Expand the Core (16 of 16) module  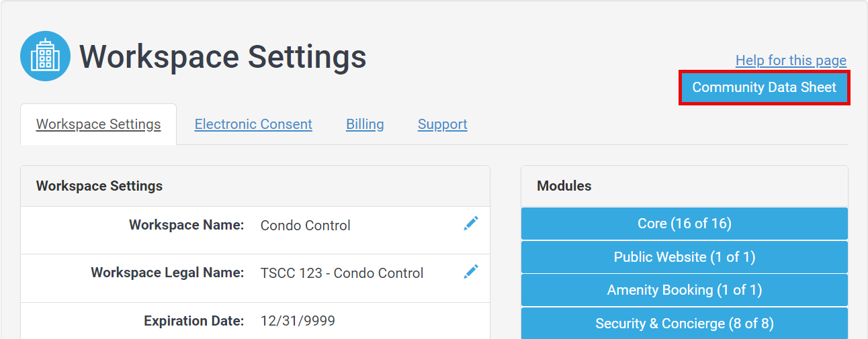(685, 224)
